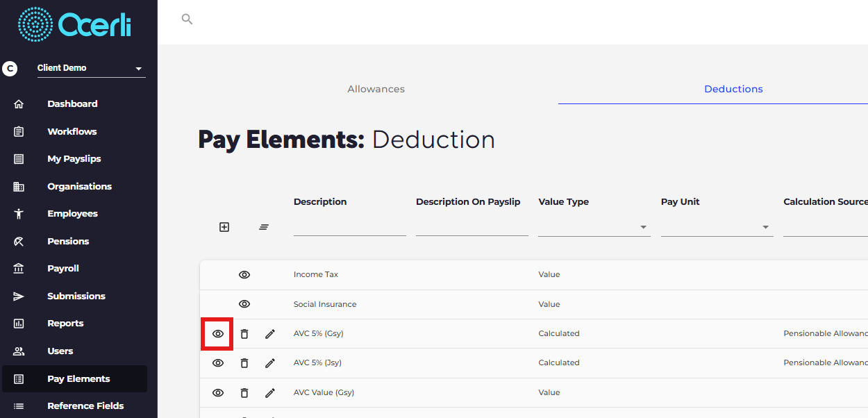Click the My Payslips icon

19,159
